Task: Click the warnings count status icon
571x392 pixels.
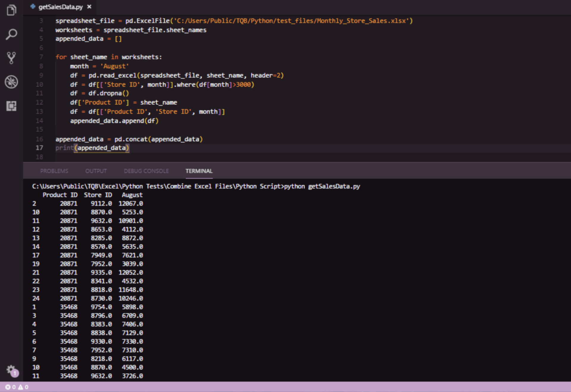Action: click(21, 387)
